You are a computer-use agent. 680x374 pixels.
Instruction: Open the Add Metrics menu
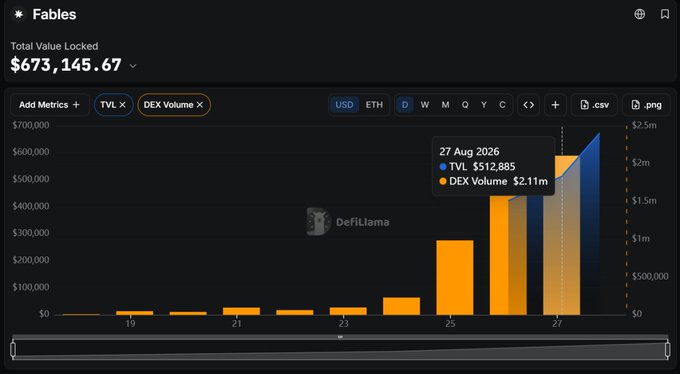(x=49, y=105)
